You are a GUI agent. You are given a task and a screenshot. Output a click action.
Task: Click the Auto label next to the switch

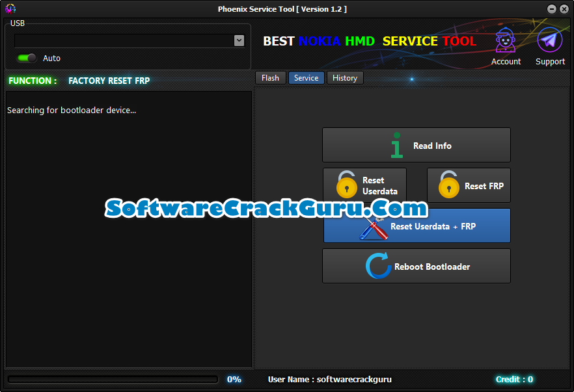pyautogui.click(x=51, y=58)
